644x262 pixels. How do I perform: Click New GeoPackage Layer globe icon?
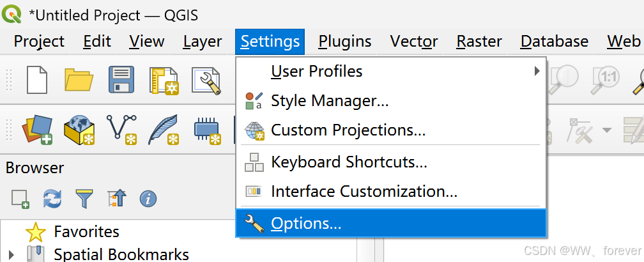point(79,130)
